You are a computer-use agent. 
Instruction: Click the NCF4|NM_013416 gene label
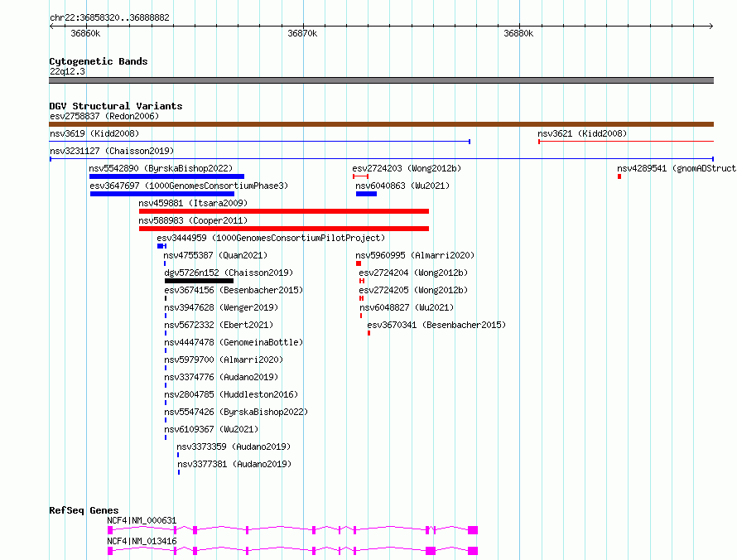click(142, 541)
